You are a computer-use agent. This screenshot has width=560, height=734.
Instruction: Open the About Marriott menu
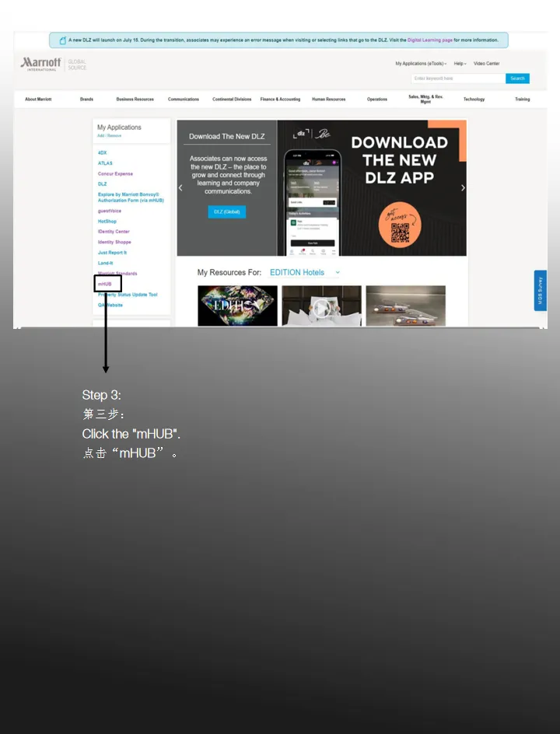(38, 100)
